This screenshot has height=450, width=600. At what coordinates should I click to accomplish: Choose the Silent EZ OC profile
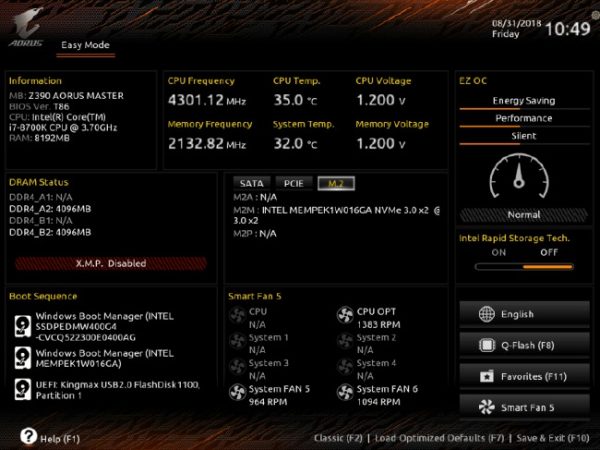point(524,136)
